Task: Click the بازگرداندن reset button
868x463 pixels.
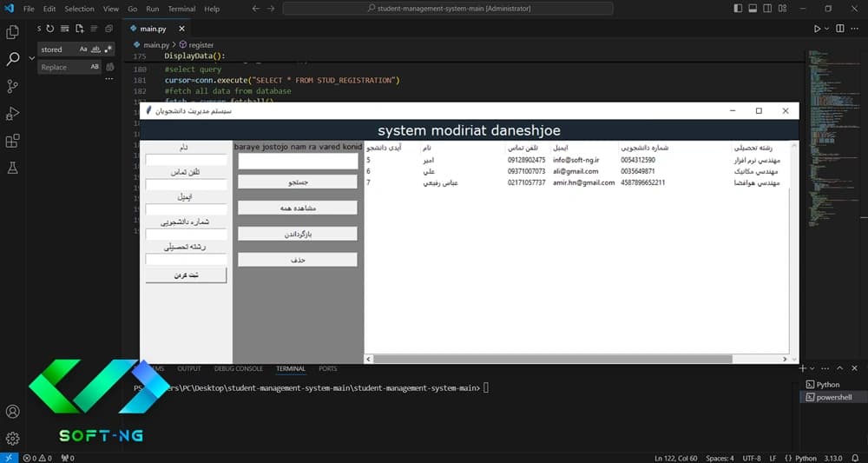Action: (298, 234)
